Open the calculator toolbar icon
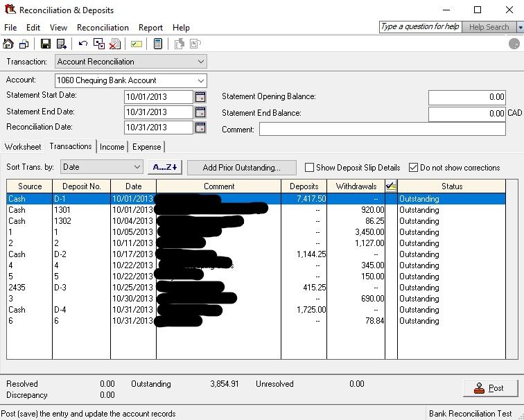The width and height of the screenshot is (524, 420). (x=158, y=44)
